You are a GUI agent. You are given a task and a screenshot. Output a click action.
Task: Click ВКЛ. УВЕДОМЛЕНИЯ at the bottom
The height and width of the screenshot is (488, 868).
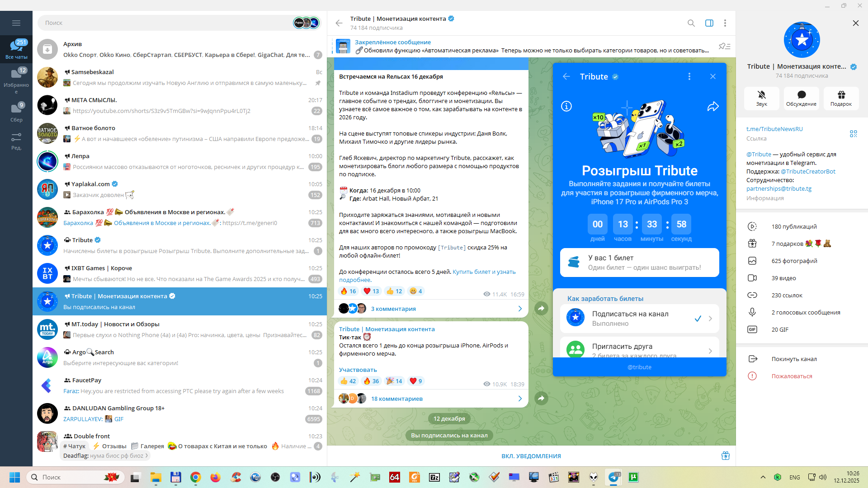coord(531,456)
